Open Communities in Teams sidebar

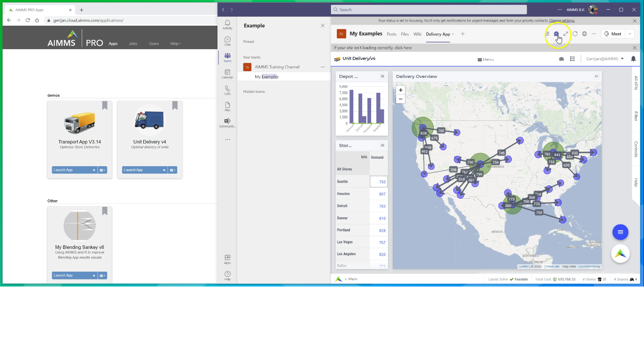227,123
